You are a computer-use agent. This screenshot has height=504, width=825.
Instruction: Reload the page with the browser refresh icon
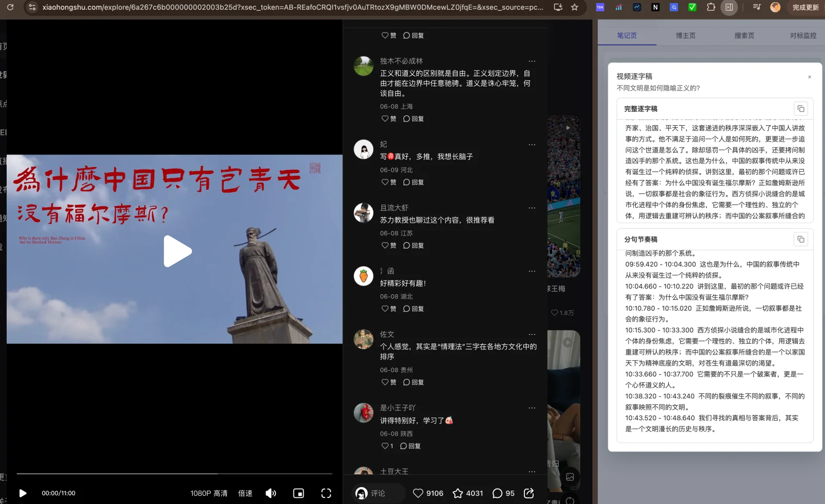coord(10,7)
